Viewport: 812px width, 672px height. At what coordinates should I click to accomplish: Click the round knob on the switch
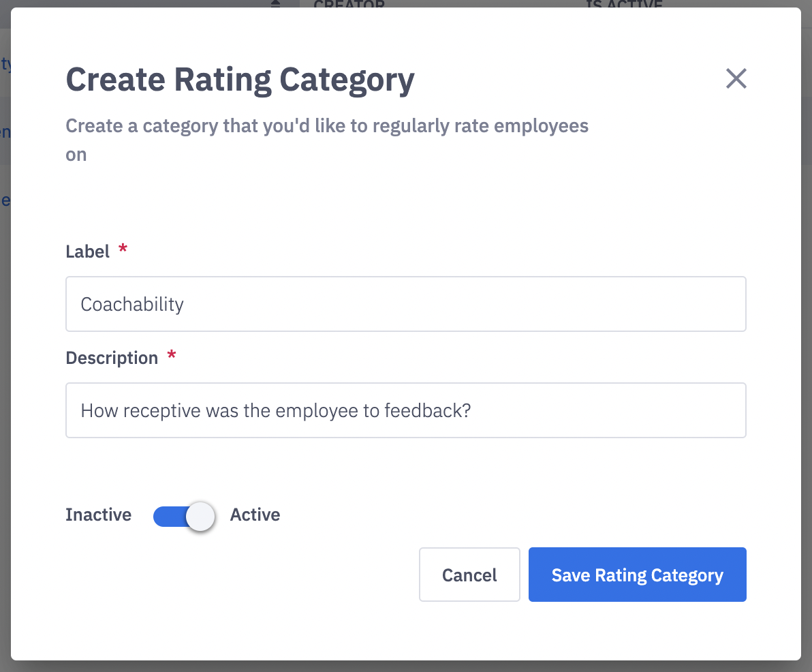tap(200, 517)
